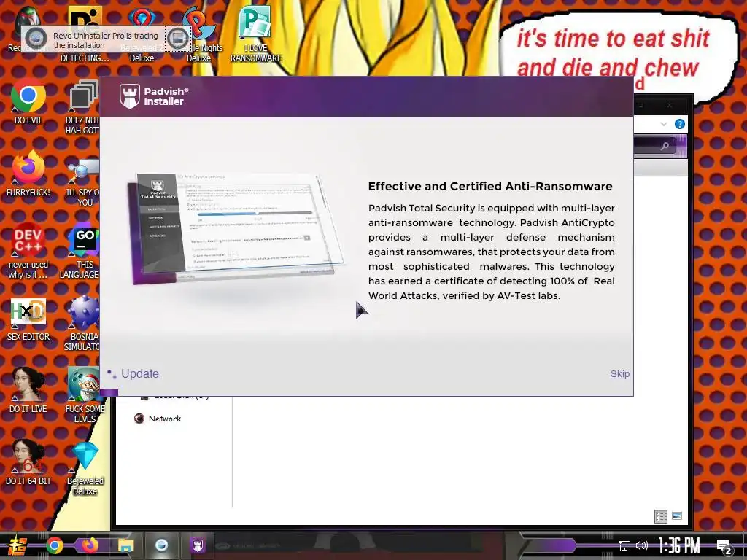Screen dimensions: 747x560
Task: Select Network in the Explorer navigation pane
Action: click(164, 419)
